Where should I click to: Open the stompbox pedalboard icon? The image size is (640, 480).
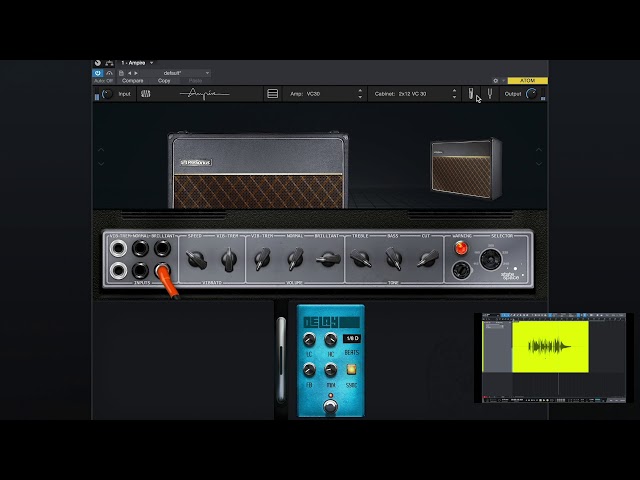(x=146, y=94)
